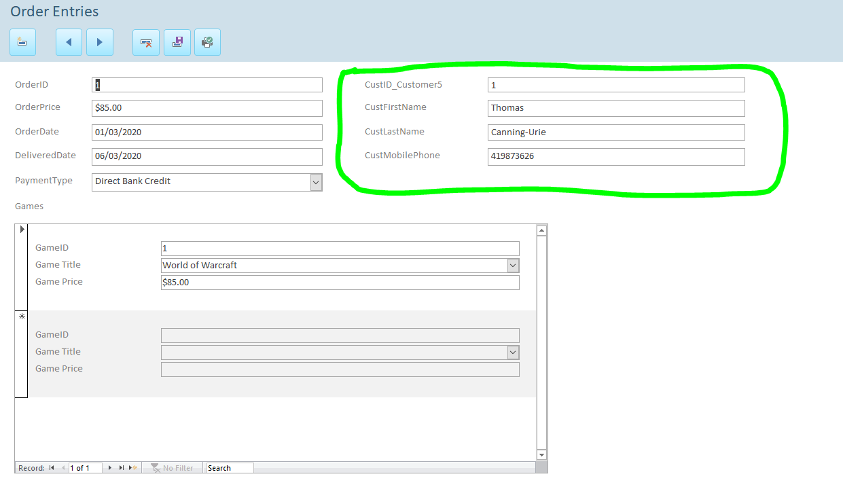Click the OrderPrice field showing $85.00

pyautogui.click(x=207, y=108)
